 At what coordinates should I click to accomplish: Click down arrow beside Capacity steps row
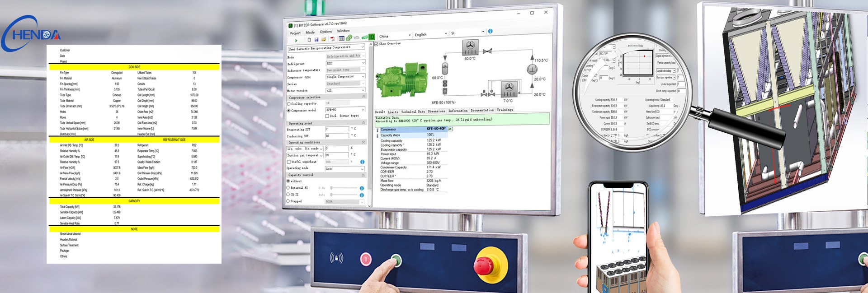pos(377,135)
